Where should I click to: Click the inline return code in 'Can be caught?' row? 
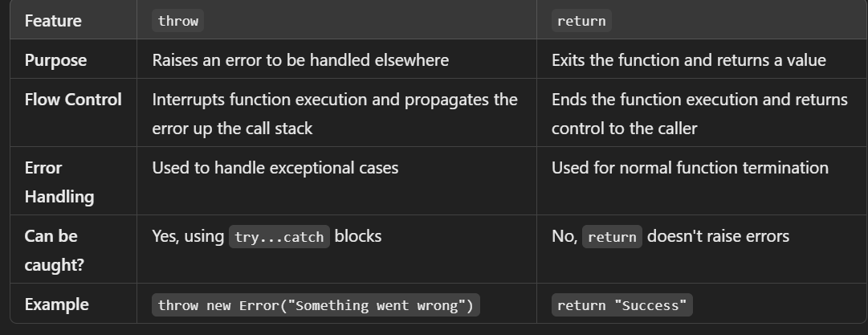[612, 237]
